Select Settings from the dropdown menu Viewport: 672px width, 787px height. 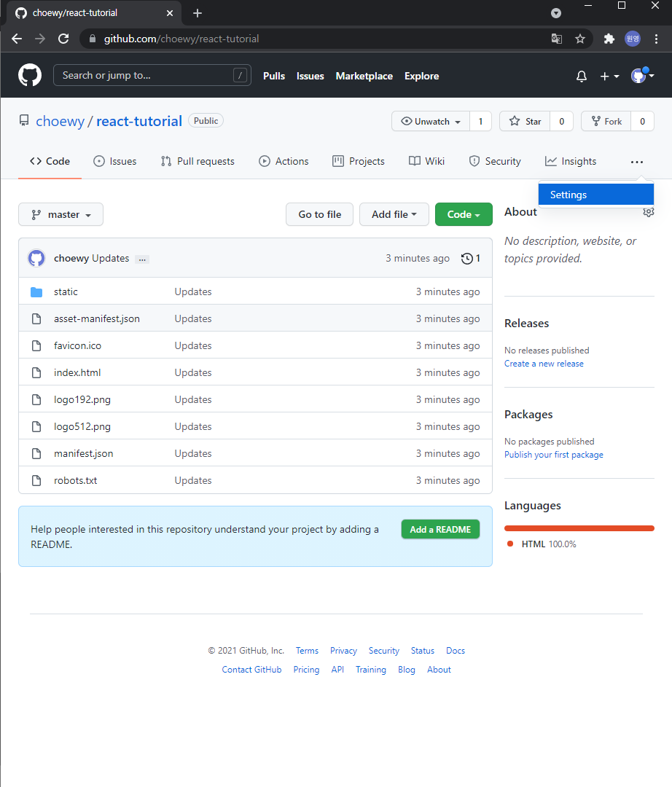tap(595, 195)
